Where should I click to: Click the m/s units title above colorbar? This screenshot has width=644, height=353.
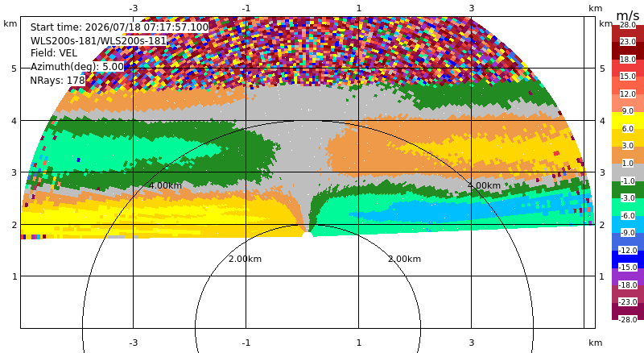coord(628,15)
